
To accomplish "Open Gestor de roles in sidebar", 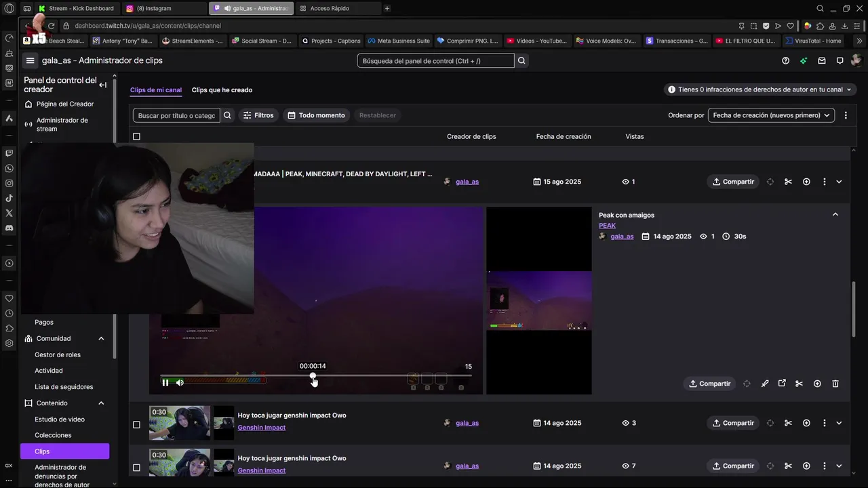I will [x=58, y=354].
